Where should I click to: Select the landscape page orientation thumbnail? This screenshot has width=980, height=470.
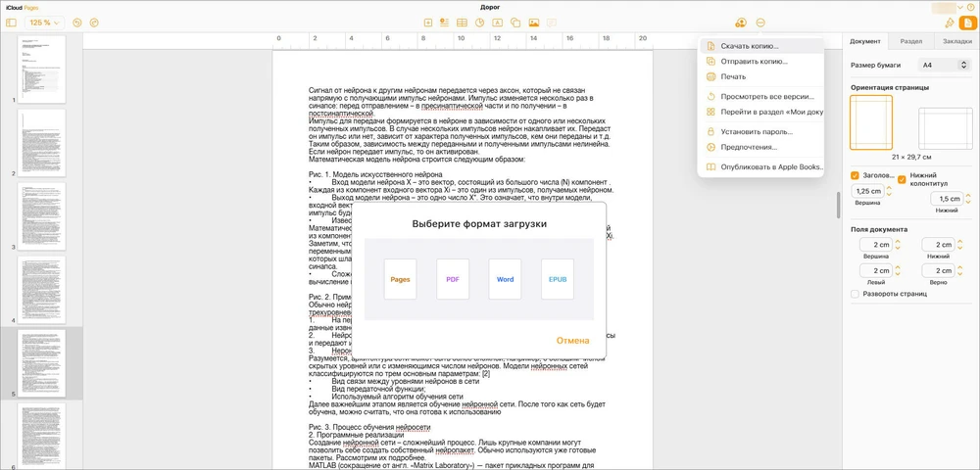tap(944, 127)
